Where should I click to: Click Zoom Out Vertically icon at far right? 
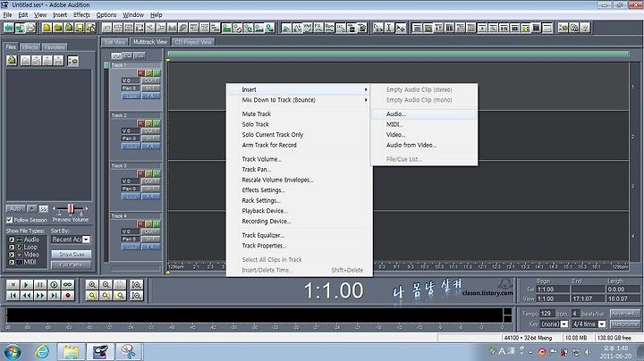[x=136, y=296]
